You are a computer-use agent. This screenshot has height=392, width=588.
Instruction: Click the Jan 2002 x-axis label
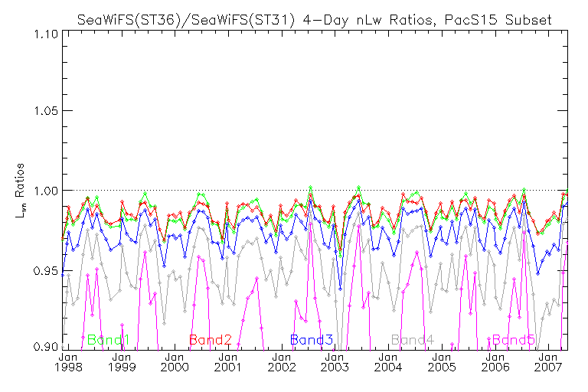(x=282, y=362)
